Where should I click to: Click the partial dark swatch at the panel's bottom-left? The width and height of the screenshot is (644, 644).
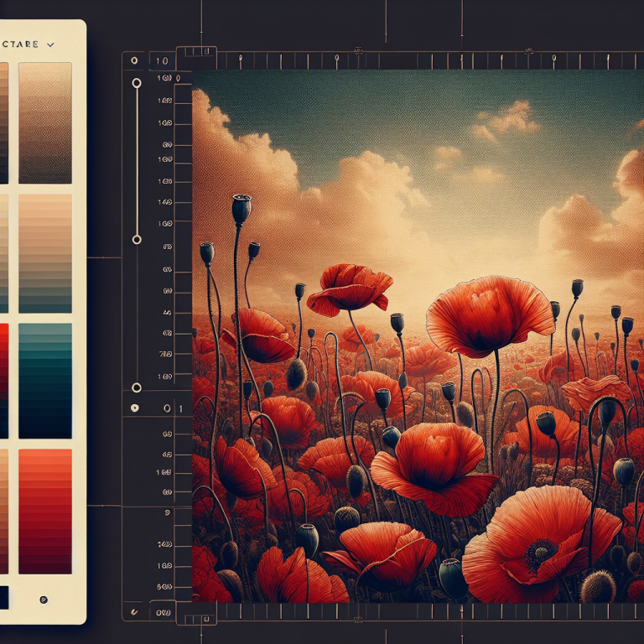(3, 597)
